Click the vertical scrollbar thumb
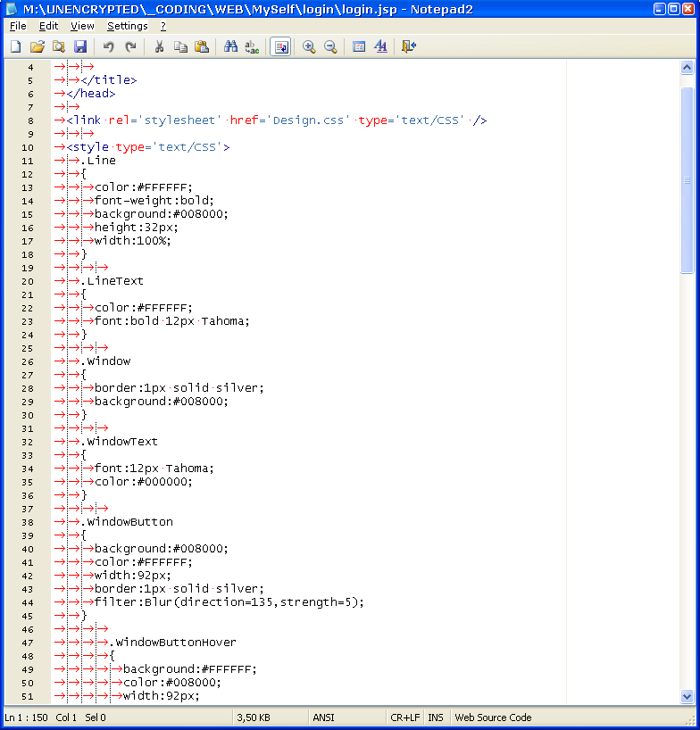 (x=687, y=180)
